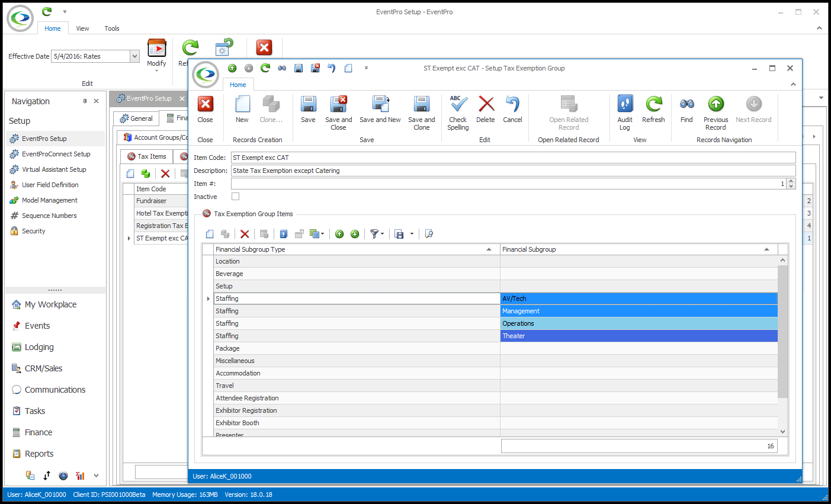Image resolution: width=831 pixels, height=504 pixels.
Task: Select the EventPro Setup document tab
Action: point(149,98)
